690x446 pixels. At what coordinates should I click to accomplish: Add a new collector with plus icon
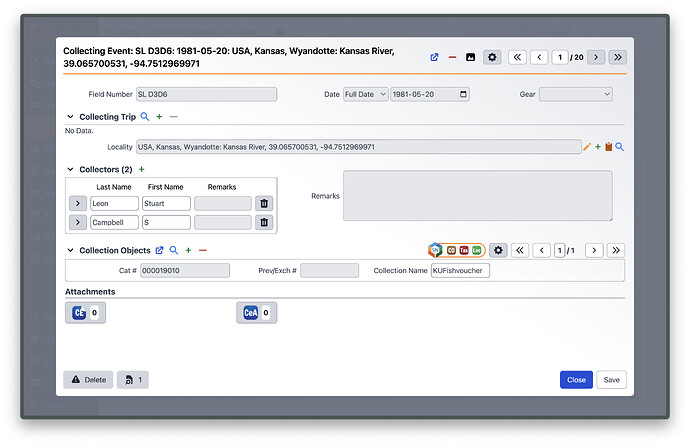[142, 169]
